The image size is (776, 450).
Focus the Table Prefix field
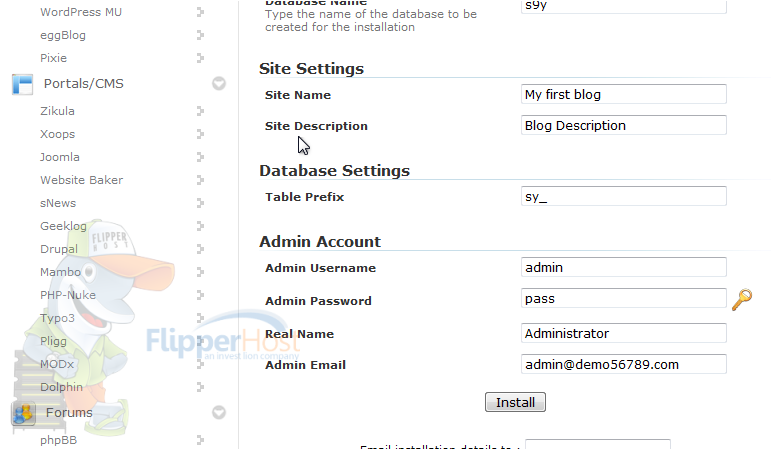click(624, 196)
